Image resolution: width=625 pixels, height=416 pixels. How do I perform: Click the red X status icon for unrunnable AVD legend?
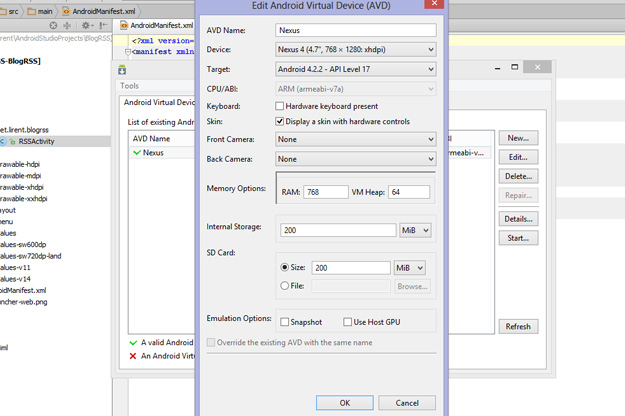tap(133, 356)
